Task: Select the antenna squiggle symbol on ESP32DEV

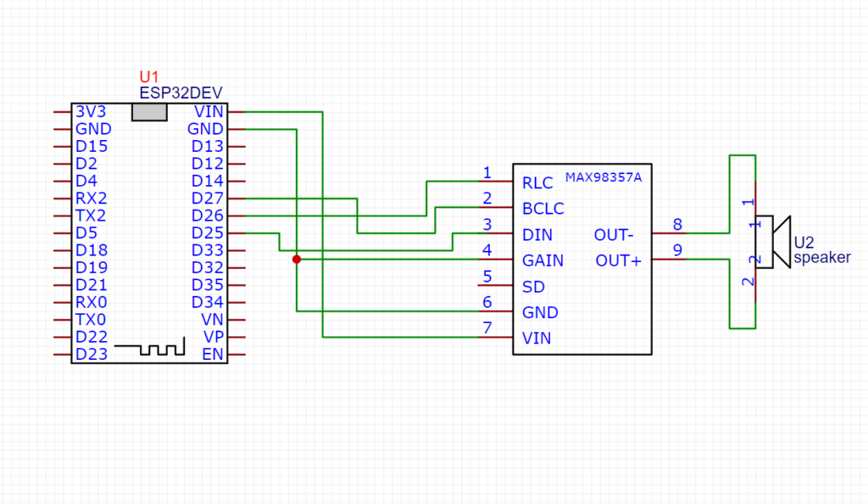Action: (x=150, y=347)
